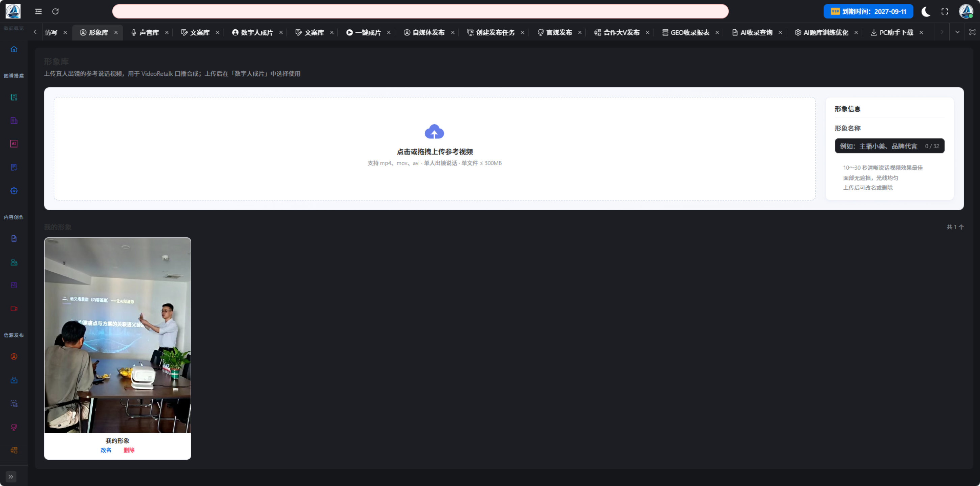The height and width of the screenshot is (486, 980).
Task: Toggle dark mode moon icon
Action: (x=926, y=11)
